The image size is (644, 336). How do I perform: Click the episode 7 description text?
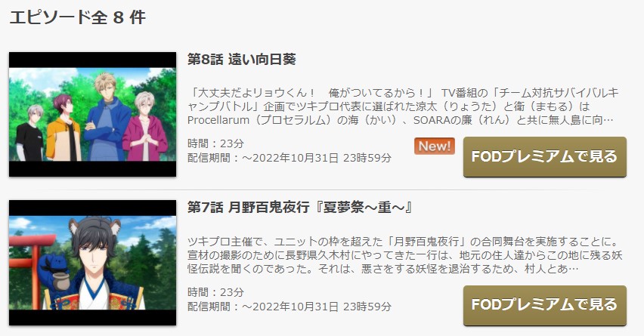click(404, 255)
